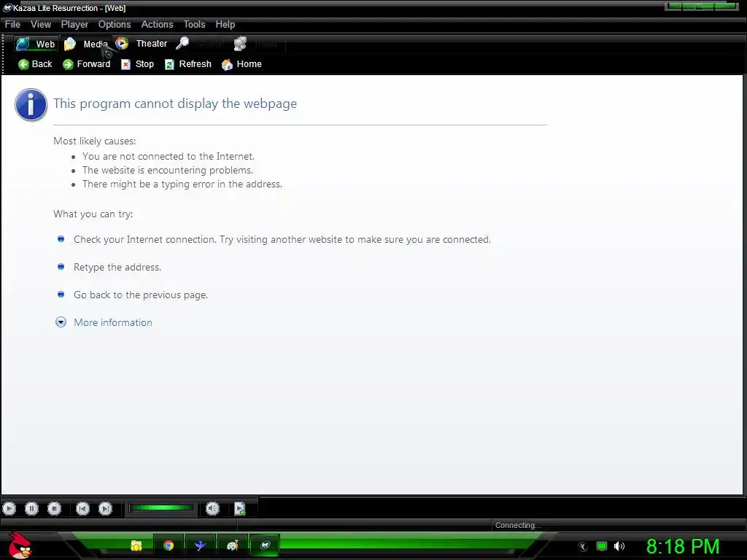The image size is (747, 560).
Task: Click 'Go back to the previous page' link
Action: pos(141,295)
